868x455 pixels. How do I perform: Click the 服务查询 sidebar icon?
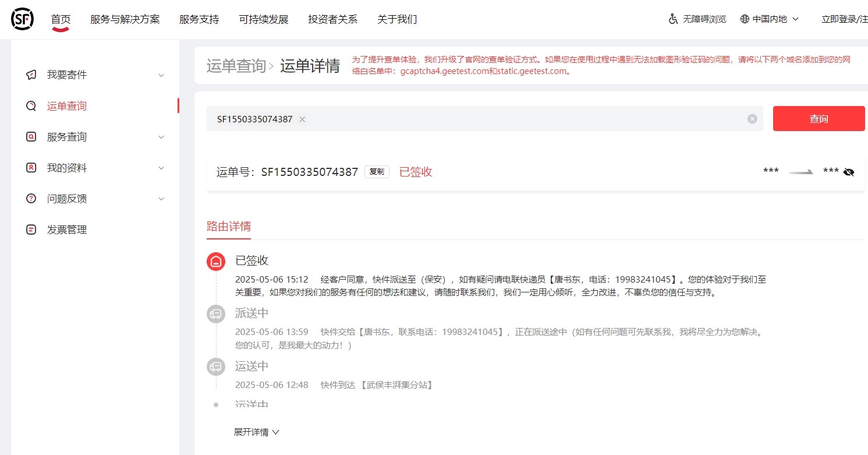pyautogui.click(x=31, y=137)
